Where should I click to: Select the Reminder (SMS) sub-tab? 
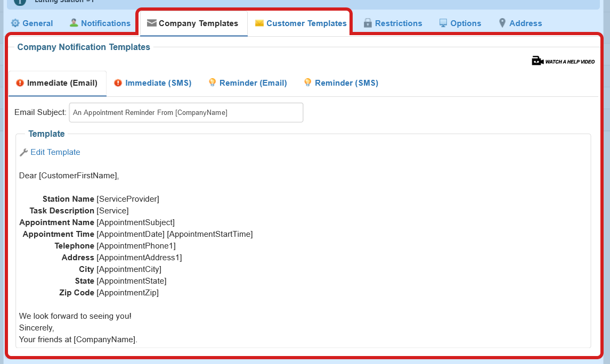[346, 83]
